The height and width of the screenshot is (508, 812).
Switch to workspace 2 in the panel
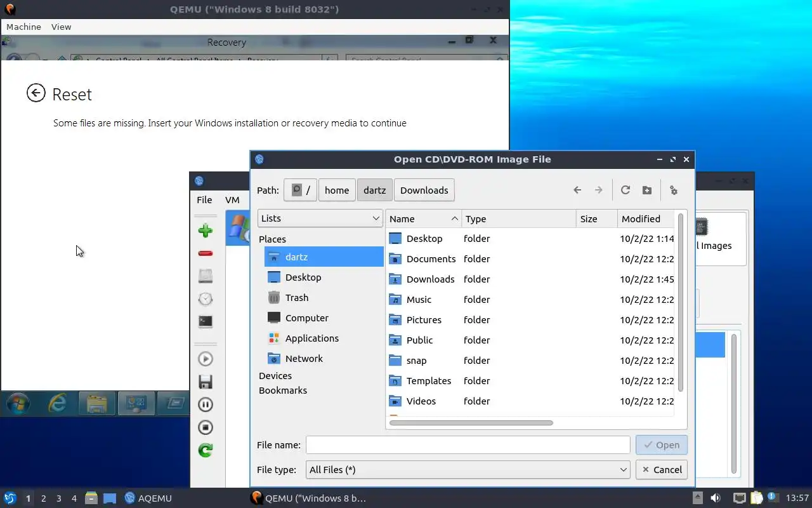point(43,498)
